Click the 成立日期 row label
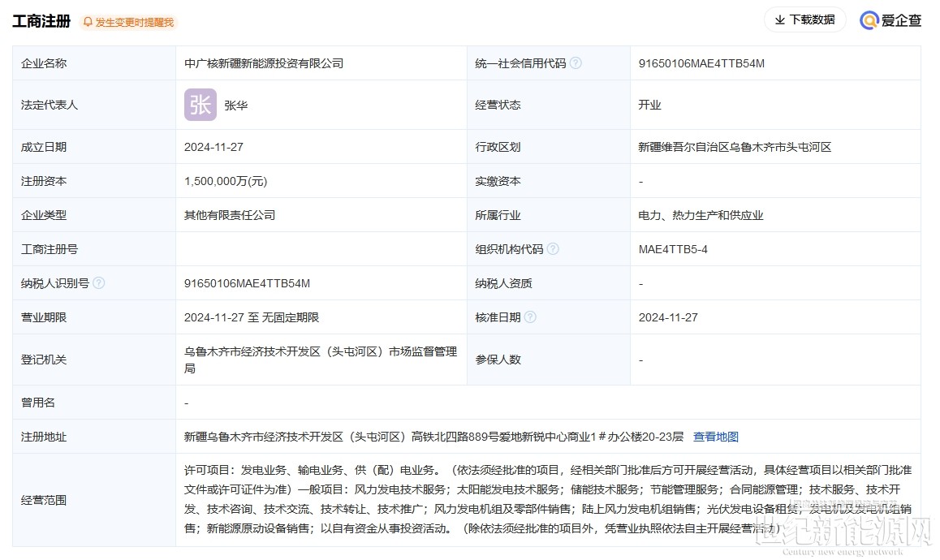940x560 pixels. 44,147
